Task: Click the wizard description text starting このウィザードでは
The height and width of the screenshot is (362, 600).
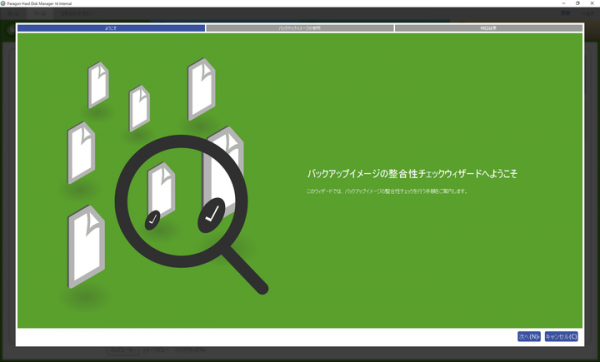Action: (387, 191)
